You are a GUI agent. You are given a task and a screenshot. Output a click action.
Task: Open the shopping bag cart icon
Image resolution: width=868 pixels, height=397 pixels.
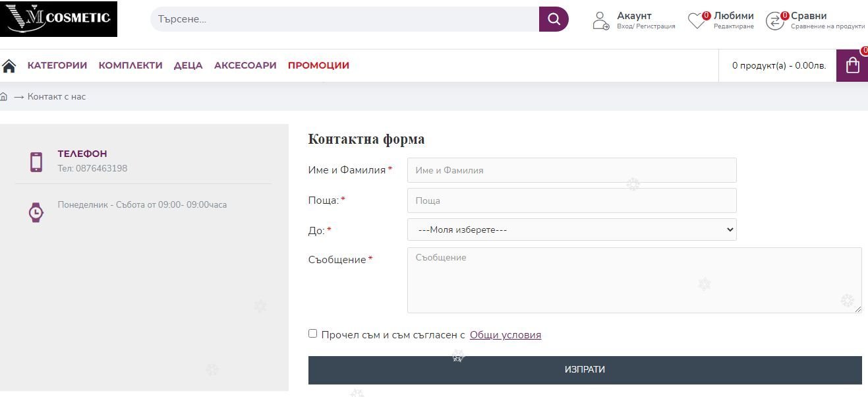tap(852, 65)
